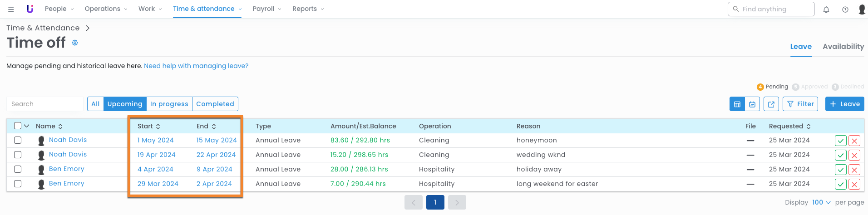Viewport: 868px width, 215px height.
Task: Click the leave Search input field
Action: 45,104
